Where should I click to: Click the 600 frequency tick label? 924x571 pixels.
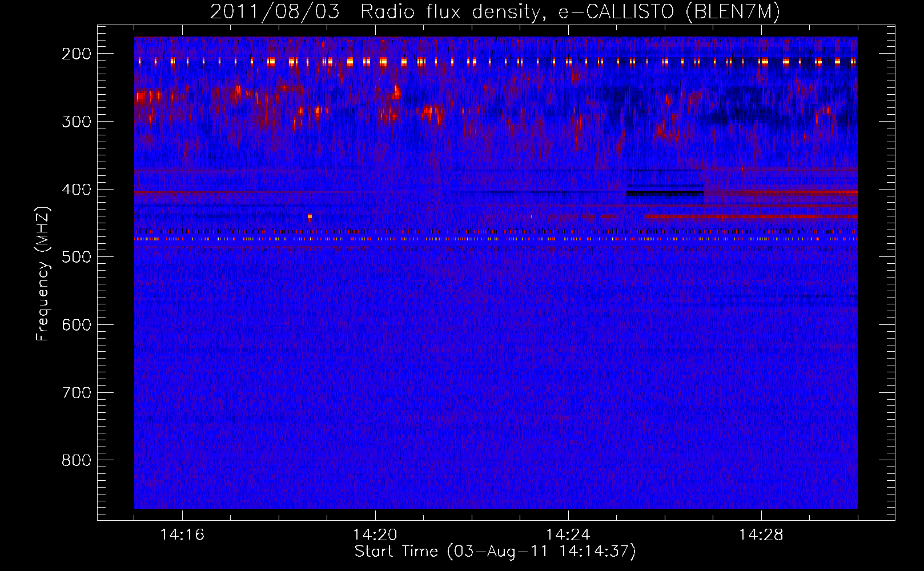[x=77, y=325]
